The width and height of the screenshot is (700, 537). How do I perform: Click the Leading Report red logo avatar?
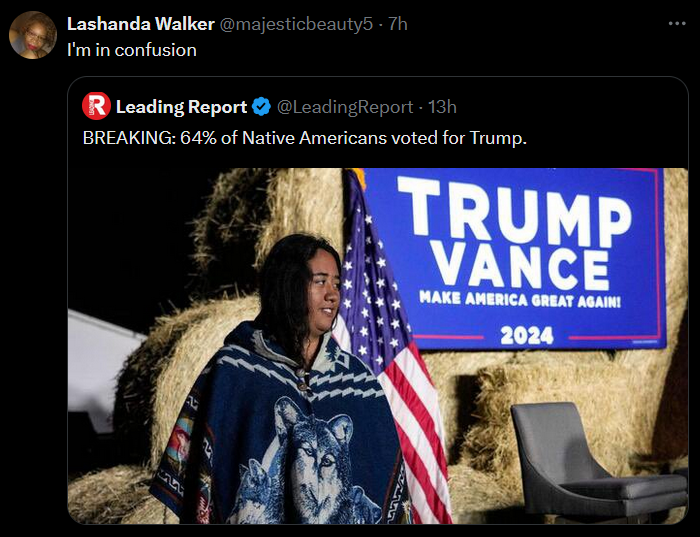[96, 106]
